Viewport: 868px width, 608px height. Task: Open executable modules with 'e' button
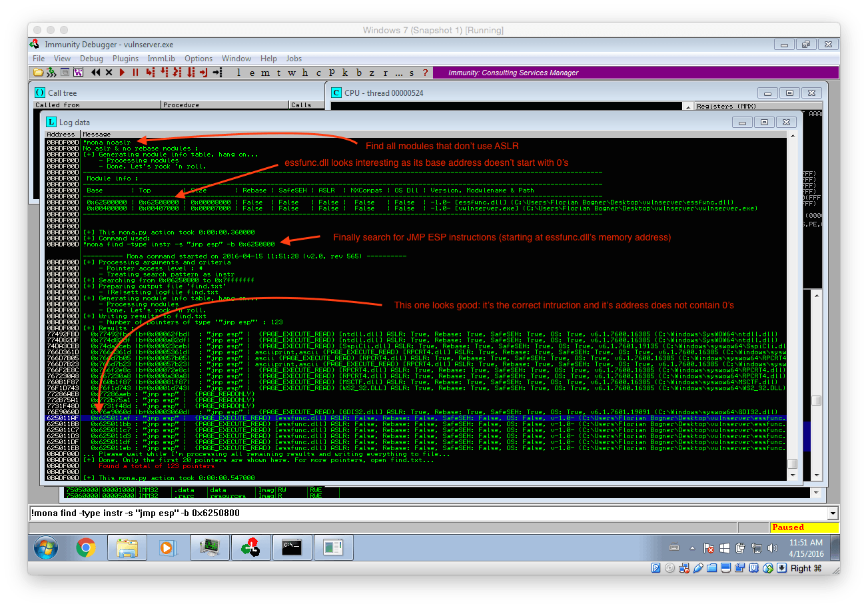(x=252, y=73)
